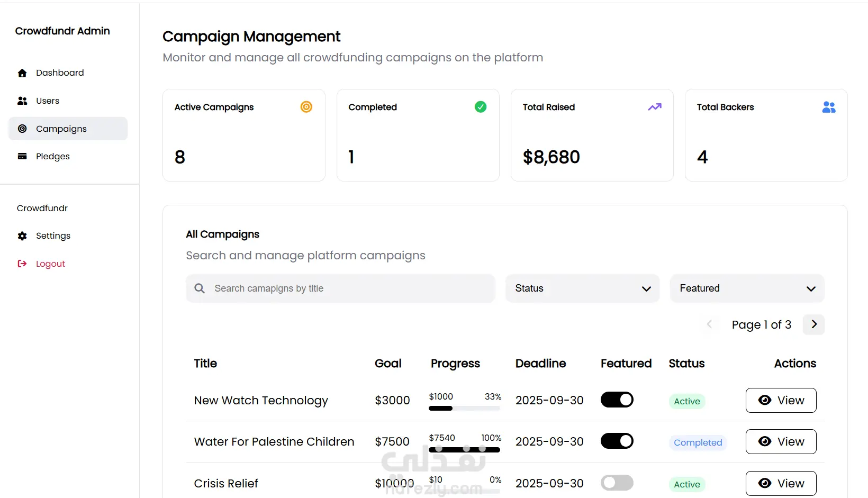Enable featured toggle for Crisis Relief

tap(617, 483)
